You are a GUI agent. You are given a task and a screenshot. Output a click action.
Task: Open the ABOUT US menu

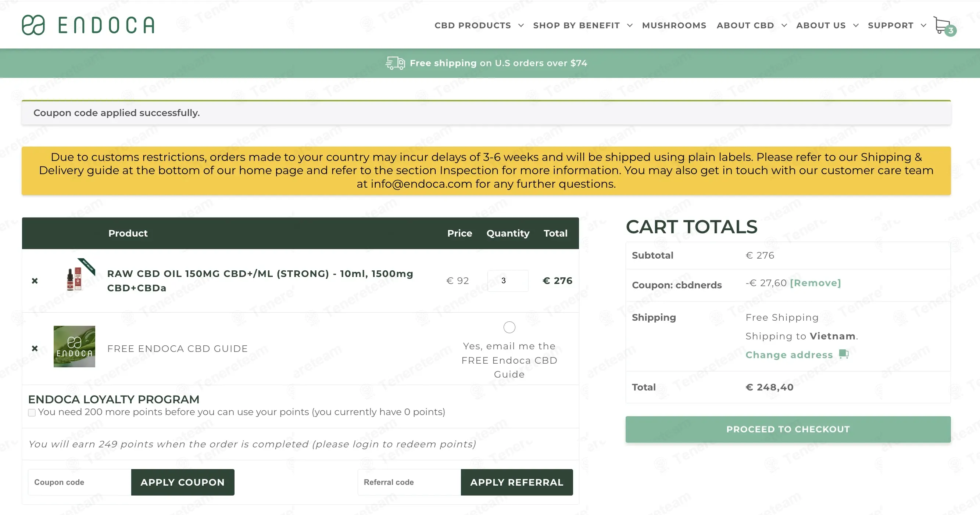[x=821, y=25]
